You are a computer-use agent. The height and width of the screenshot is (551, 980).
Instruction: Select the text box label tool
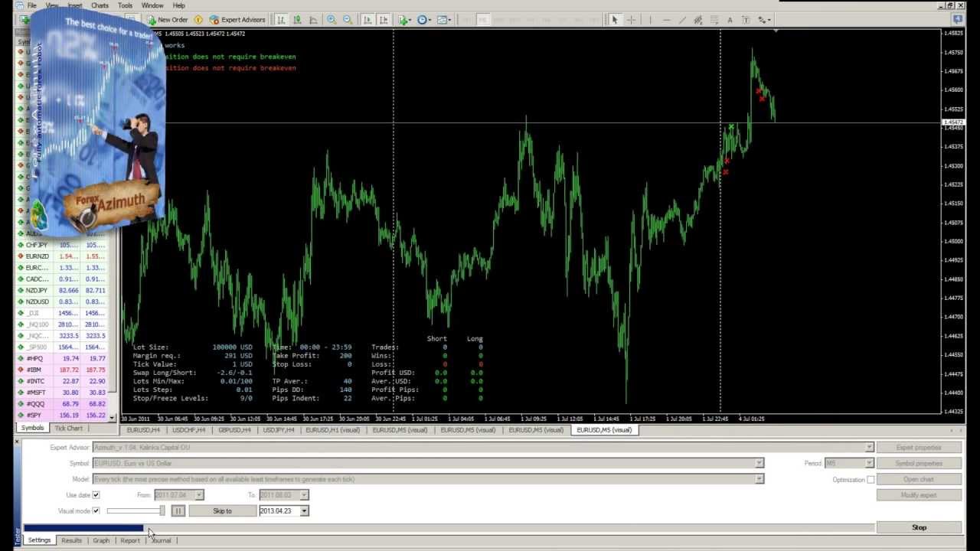coord(746,19)
